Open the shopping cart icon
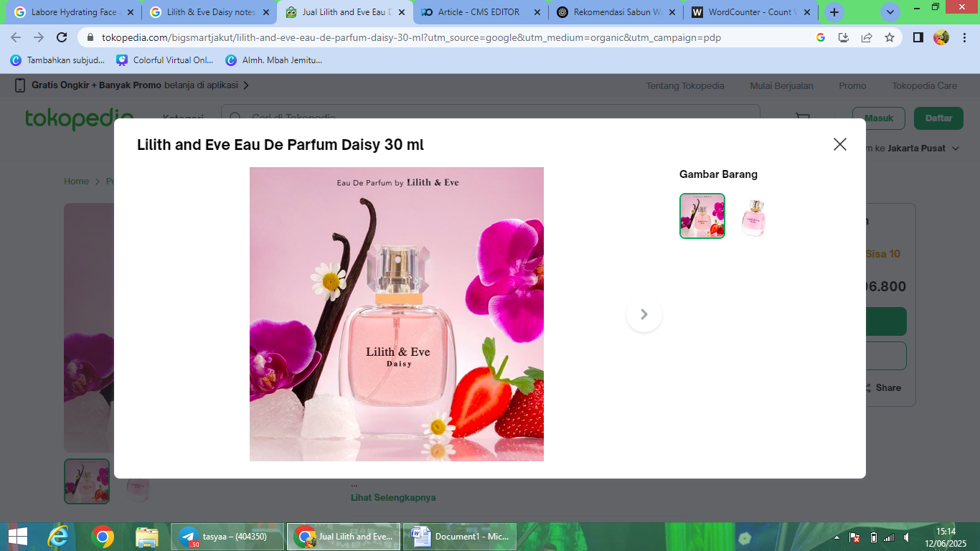Screen dimensions: 980x551 point(803,117)
